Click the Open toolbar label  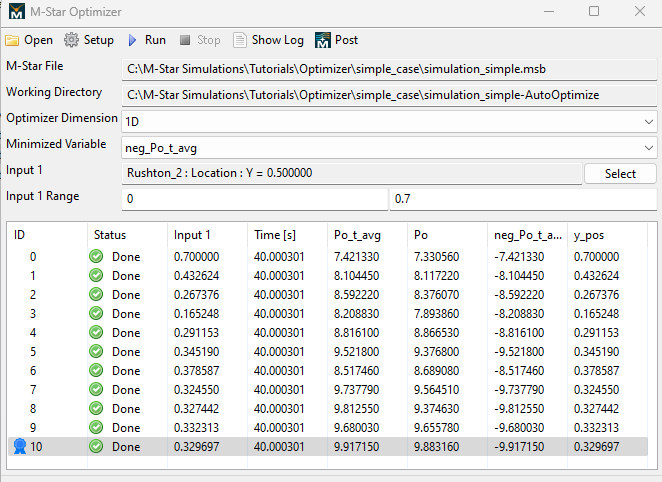coord(38,40)
